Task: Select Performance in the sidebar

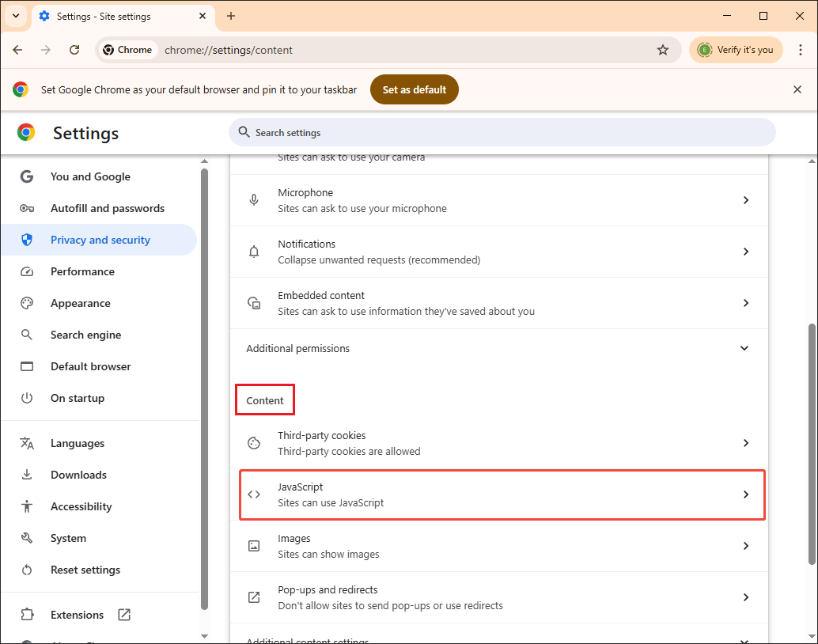Action: [81, 271]
